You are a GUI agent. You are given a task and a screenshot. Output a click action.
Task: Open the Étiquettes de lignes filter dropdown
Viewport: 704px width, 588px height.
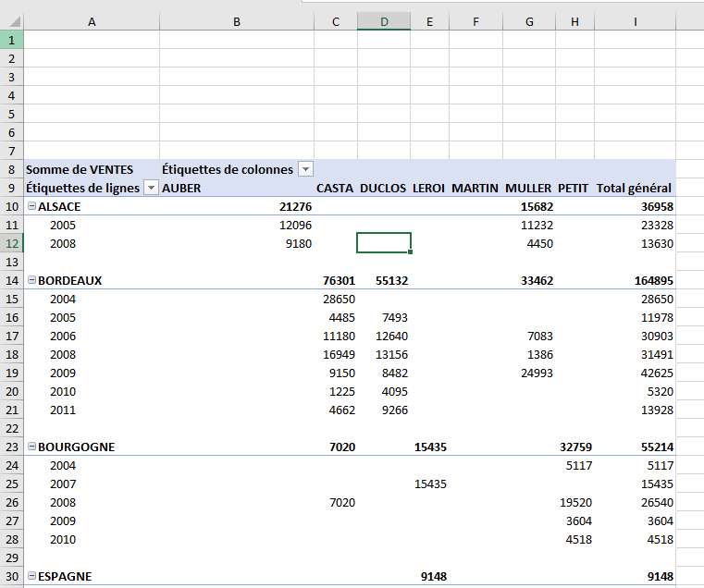150,188
